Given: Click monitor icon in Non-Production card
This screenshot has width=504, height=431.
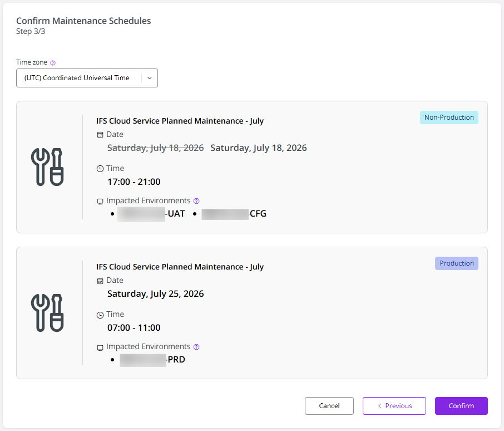Looking at the screenshot, I should click(100, 202).
